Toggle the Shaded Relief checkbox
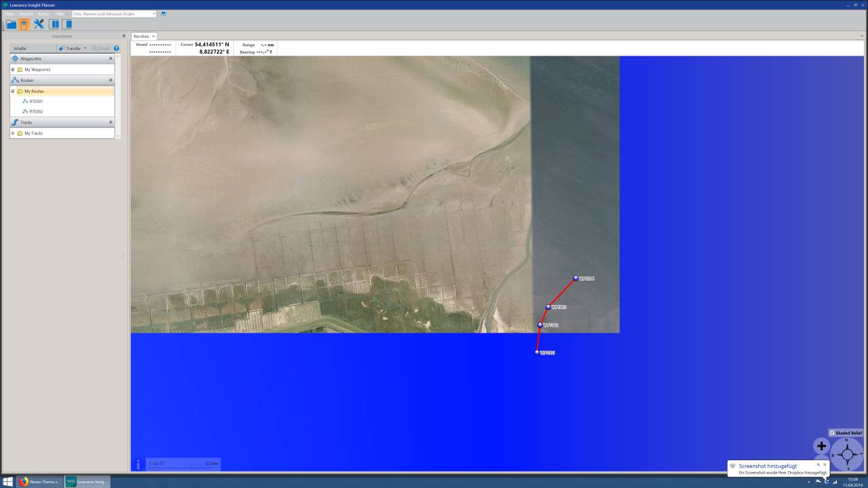The width and height of the screenshot is (868, 488). click(x=832, y=432)
